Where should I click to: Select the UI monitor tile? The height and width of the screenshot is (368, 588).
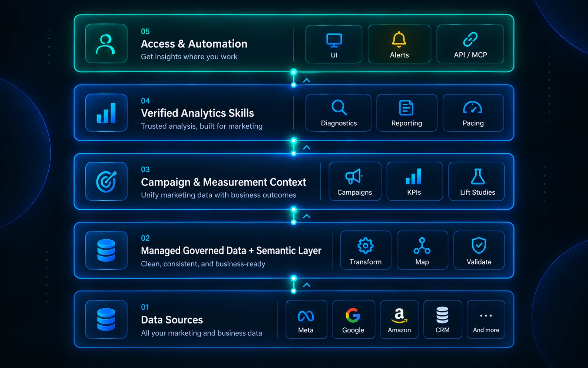coord(334,44)
